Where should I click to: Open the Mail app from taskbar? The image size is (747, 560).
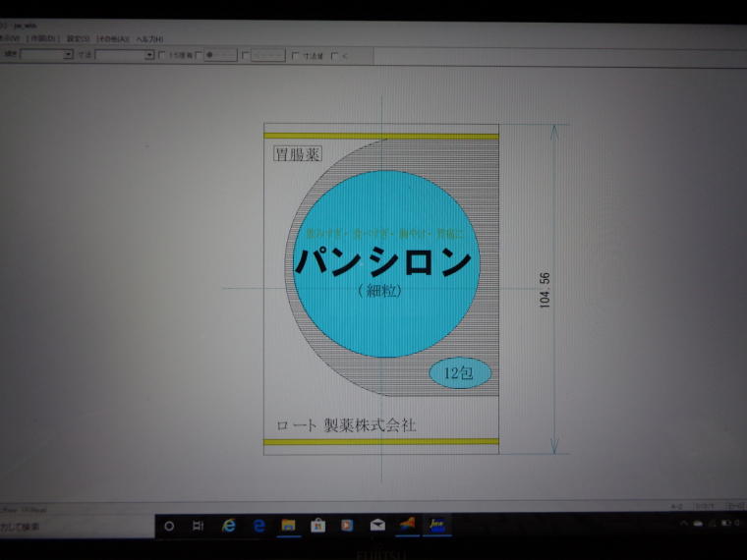tap(377, 526)
